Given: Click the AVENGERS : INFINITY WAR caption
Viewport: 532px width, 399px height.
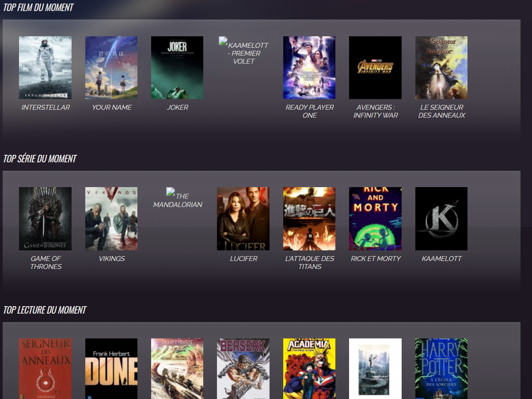Looking at the screenshot, I should 376,111.
